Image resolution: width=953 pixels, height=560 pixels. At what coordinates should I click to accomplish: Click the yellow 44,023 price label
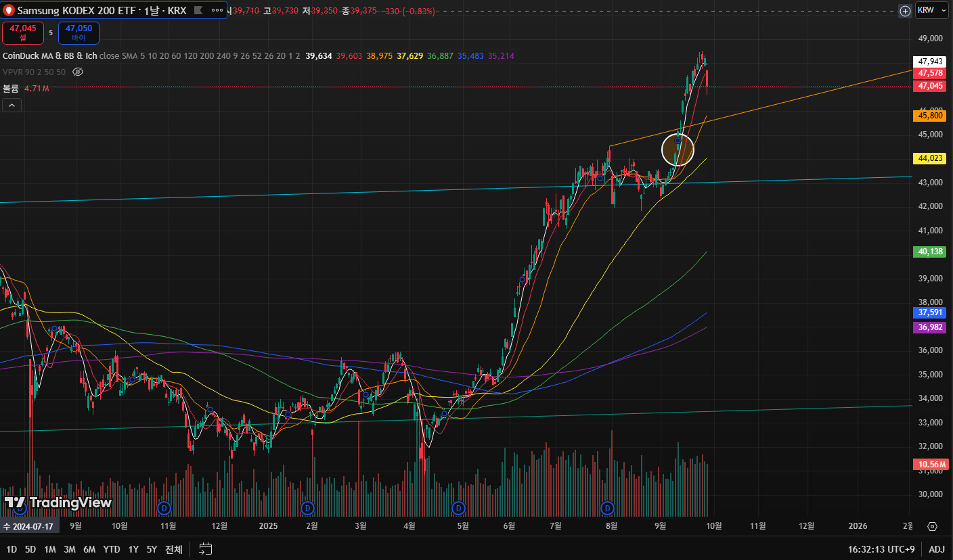click(931, 158)
